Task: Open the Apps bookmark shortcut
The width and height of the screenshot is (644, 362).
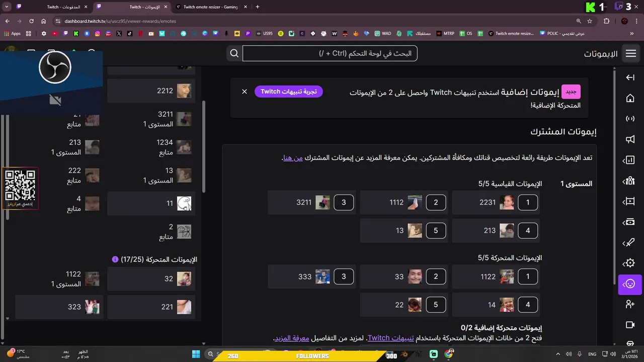Action: (x=12, y=34)
